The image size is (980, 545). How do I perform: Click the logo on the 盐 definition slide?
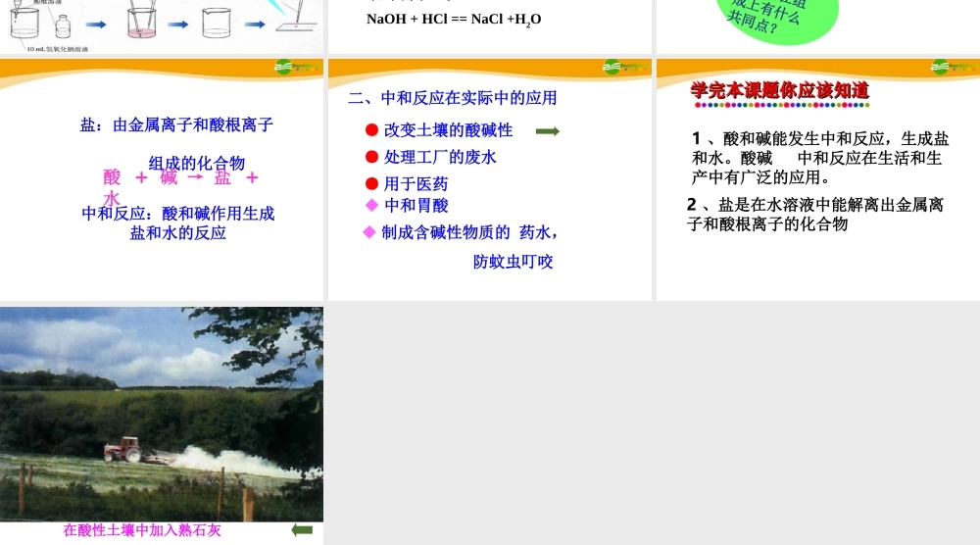[298, 67]
